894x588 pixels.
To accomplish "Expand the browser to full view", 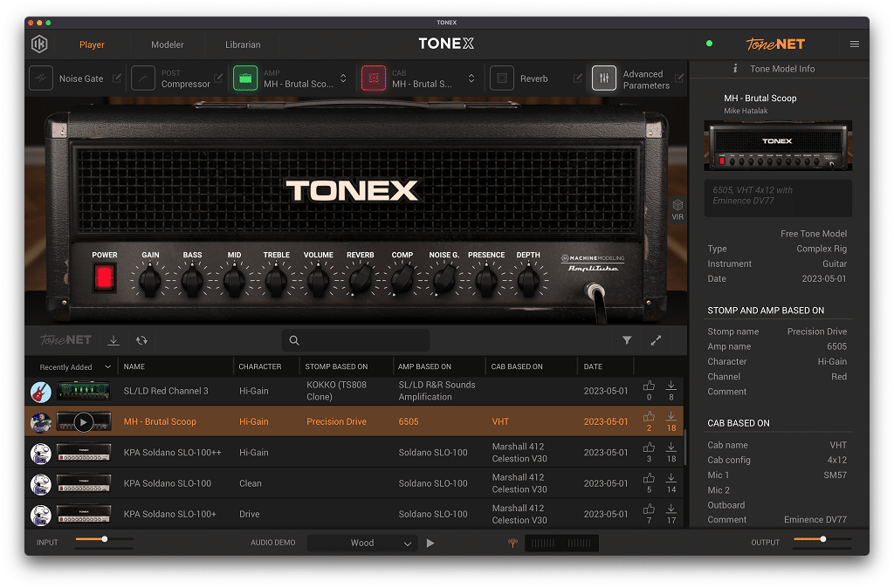I will [x=657, y=340].
